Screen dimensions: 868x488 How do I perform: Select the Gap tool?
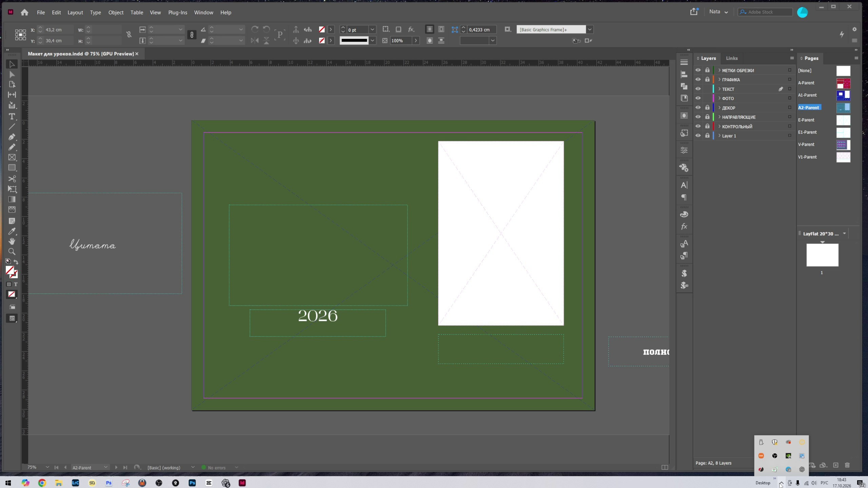pos(12,95)
